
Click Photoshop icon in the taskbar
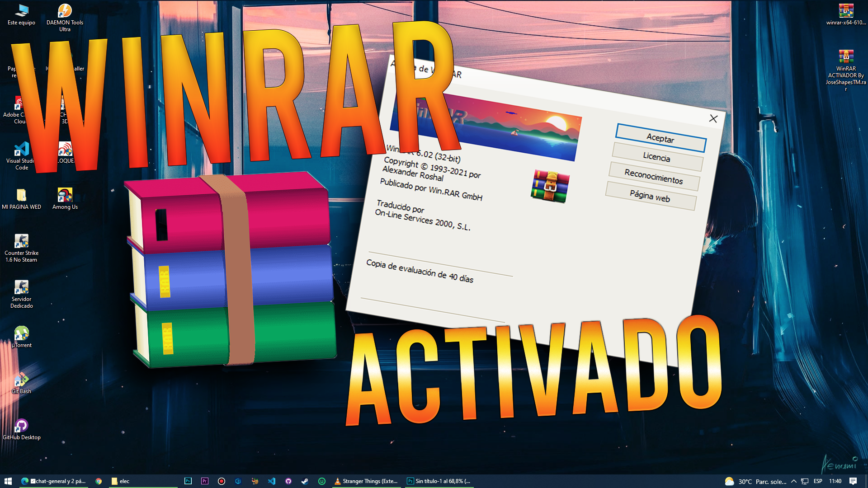188,481
